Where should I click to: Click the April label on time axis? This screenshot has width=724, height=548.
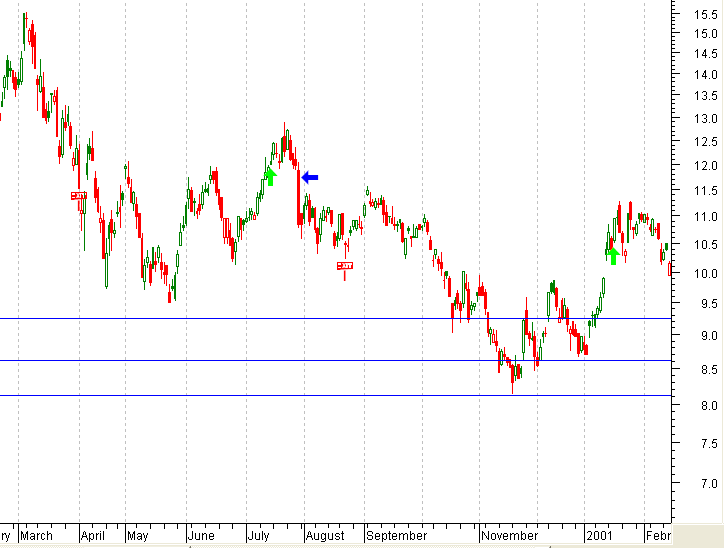click(93, 536)
